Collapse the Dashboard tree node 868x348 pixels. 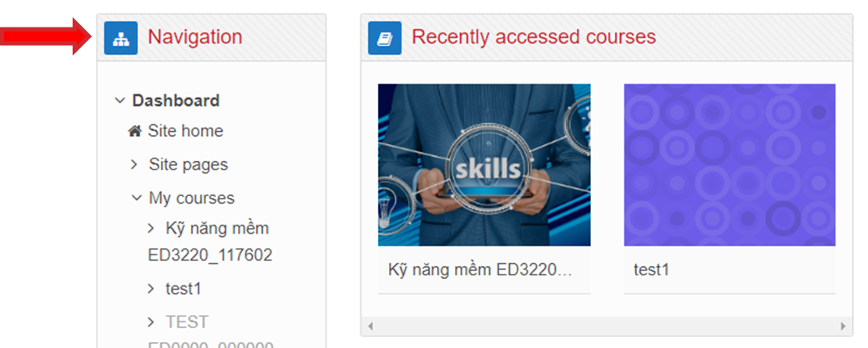click(119, 101)
